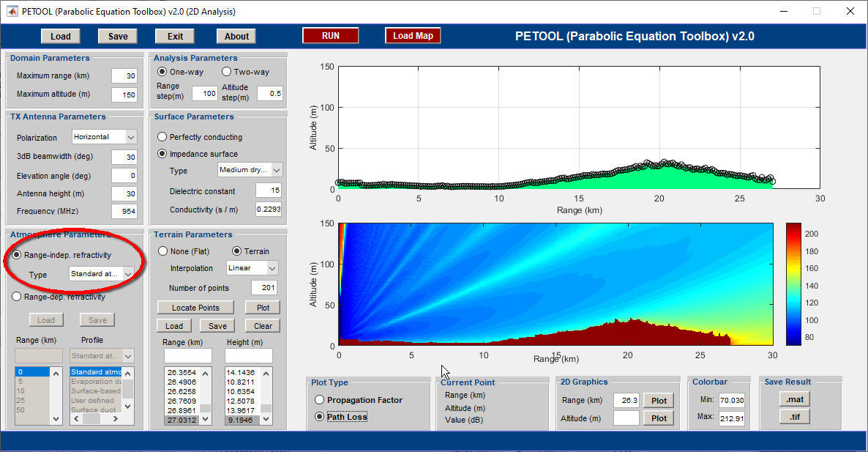Screen dimensions: 868x452
Task: Open the atmosphere Type Standard dropdown
Action: (x=101, y=274)
